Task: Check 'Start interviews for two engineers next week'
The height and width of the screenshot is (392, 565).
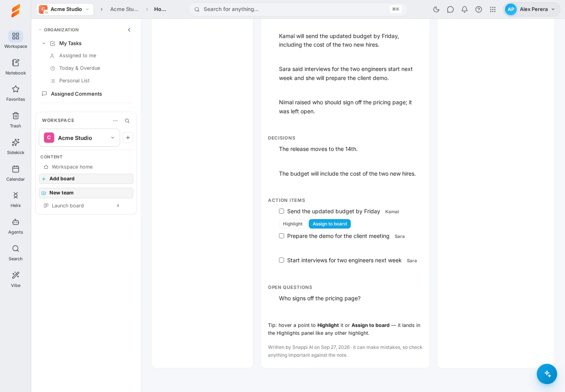Action: tap(281, 260)
